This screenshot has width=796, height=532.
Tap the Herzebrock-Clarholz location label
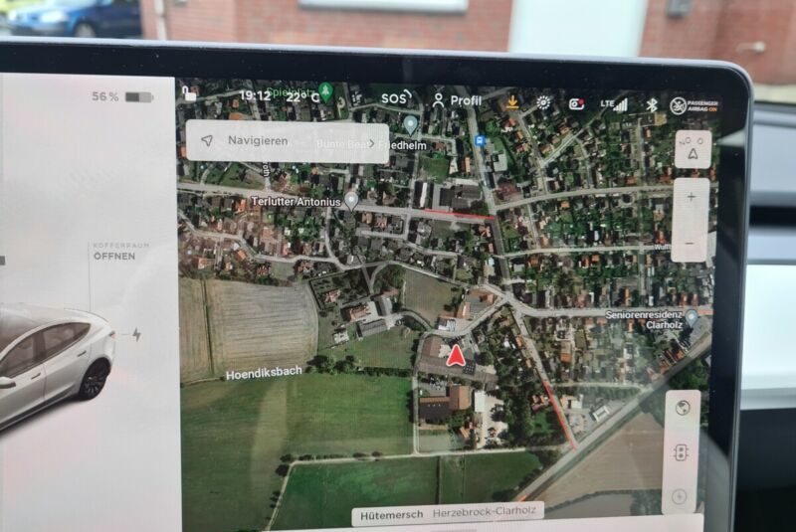tap(484, 511)
